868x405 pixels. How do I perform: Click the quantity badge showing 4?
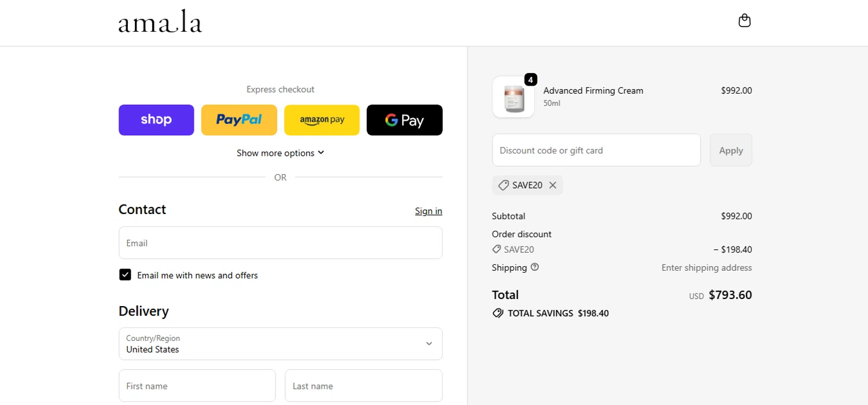coord(531,80)
